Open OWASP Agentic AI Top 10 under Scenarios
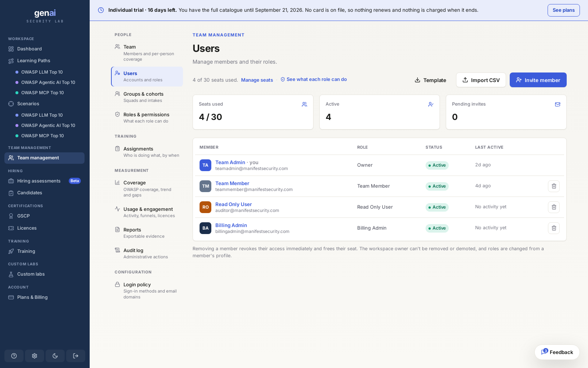 (48, 125)
